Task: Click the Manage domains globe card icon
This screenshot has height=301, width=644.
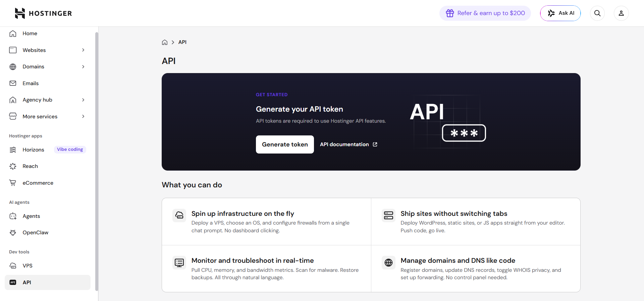Action: pos(388,262)
